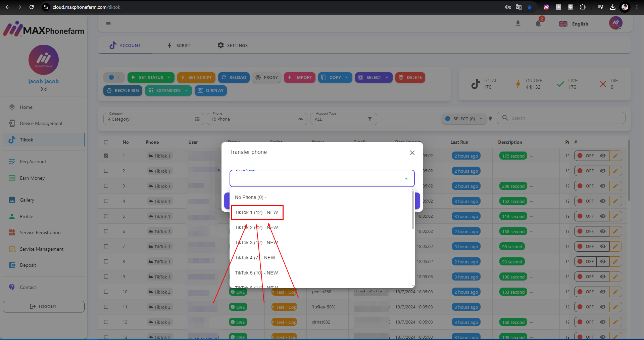Viewport: 644px width, 340px height.
Task: Click the RELOAD button
Action: point(234,77)
